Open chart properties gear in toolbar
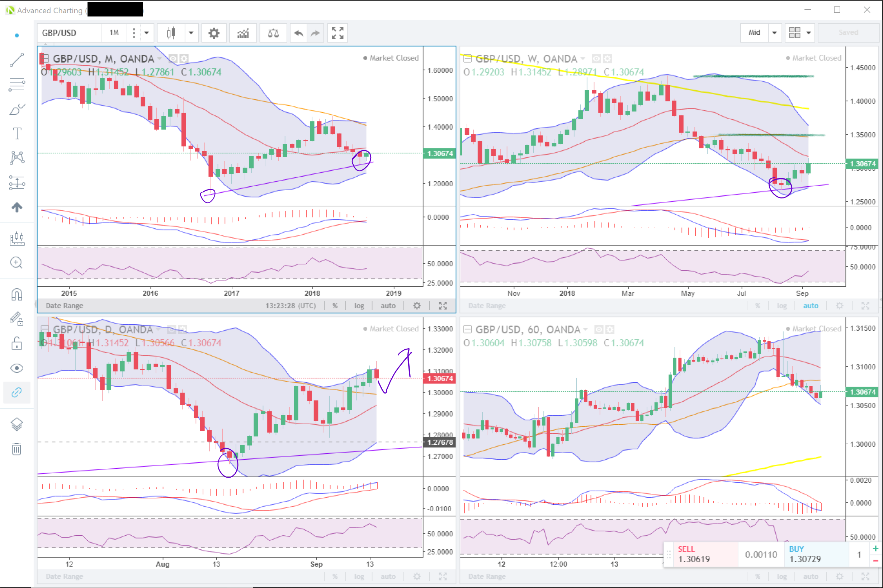 (213, 33)
